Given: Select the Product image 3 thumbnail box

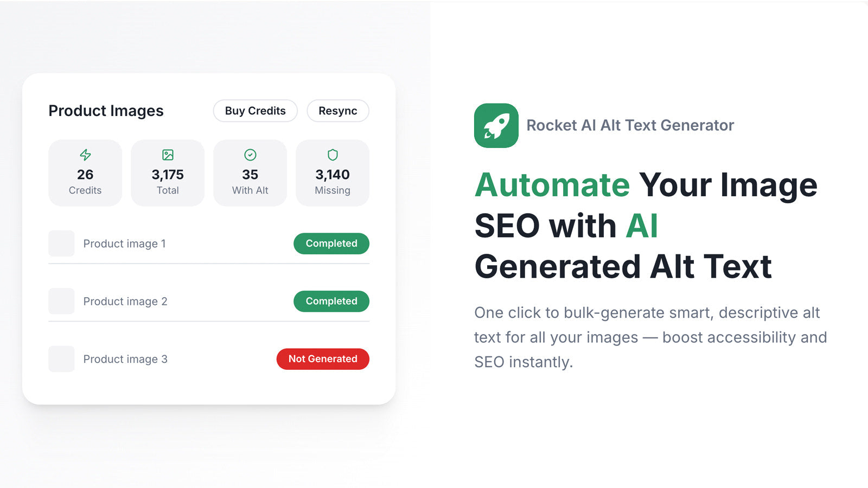Looking at the screenshot, I should [x=61, y=359].
